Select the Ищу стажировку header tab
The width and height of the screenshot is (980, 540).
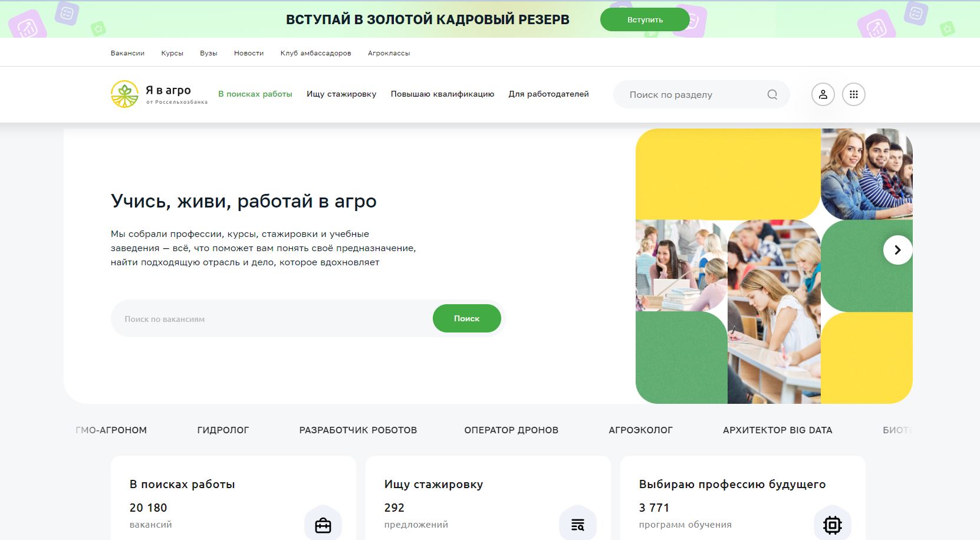(341, 94)
